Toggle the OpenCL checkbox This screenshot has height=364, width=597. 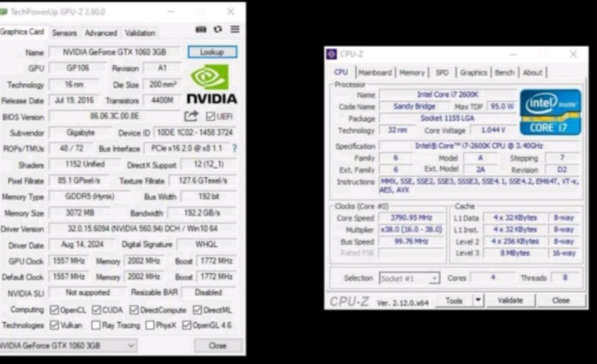[54, 310]
